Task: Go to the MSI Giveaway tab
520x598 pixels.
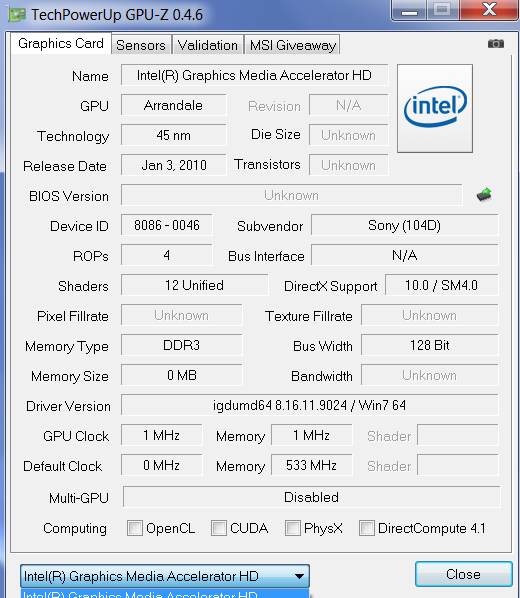Action: (292, 45)
